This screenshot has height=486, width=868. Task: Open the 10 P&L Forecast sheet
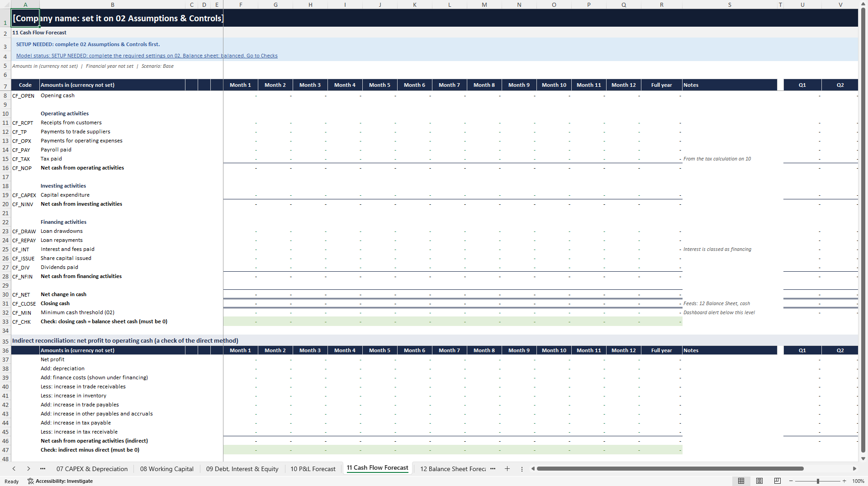pos(313,469)
